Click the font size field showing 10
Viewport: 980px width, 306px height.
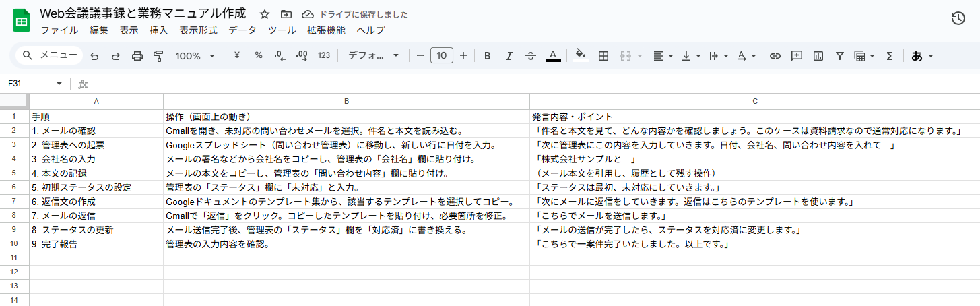tap(442, 55)
